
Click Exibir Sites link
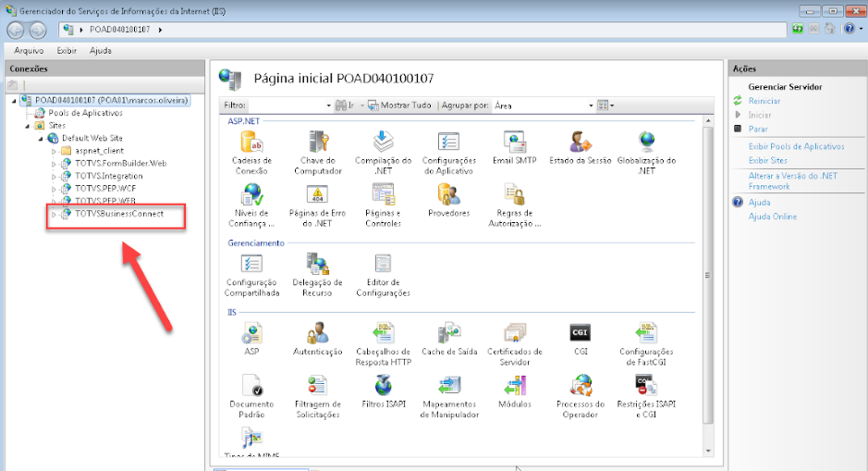click(767, 160)
